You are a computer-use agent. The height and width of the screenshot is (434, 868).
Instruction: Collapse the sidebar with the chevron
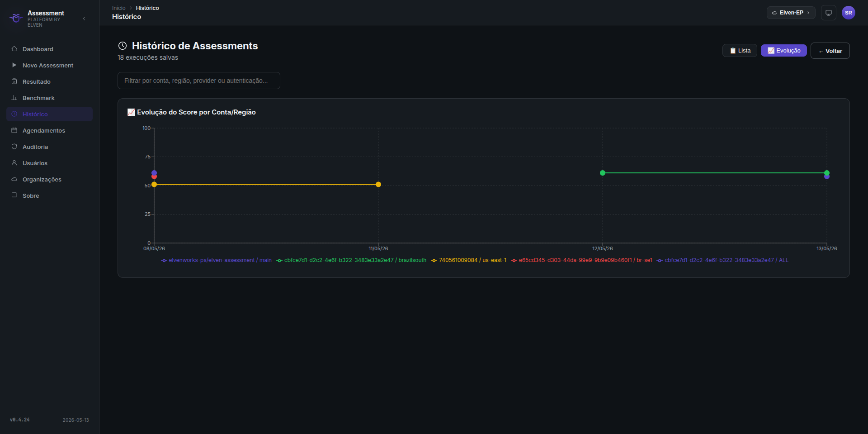[x=84, y=19]
